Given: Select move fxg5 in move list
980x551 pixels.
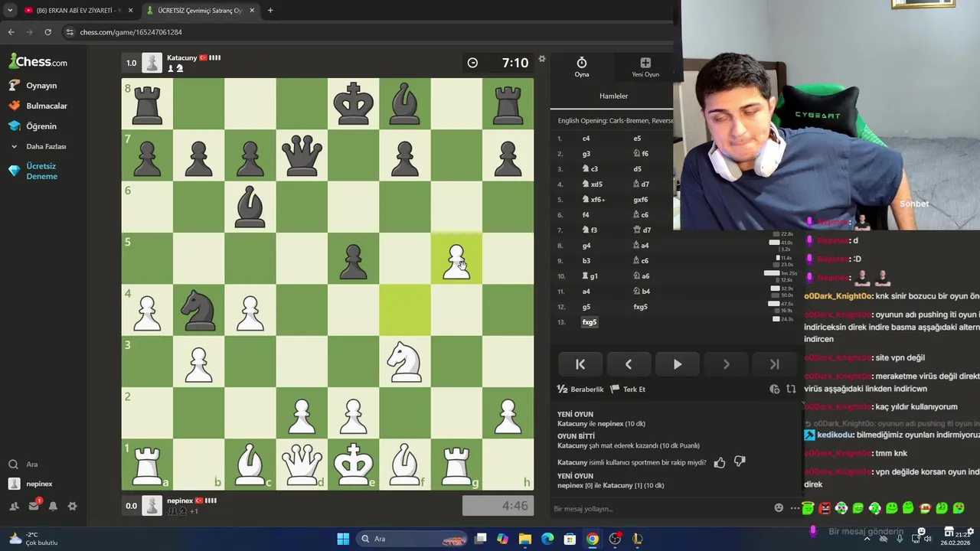Looking at the screenshot, I should click(589, 322).
